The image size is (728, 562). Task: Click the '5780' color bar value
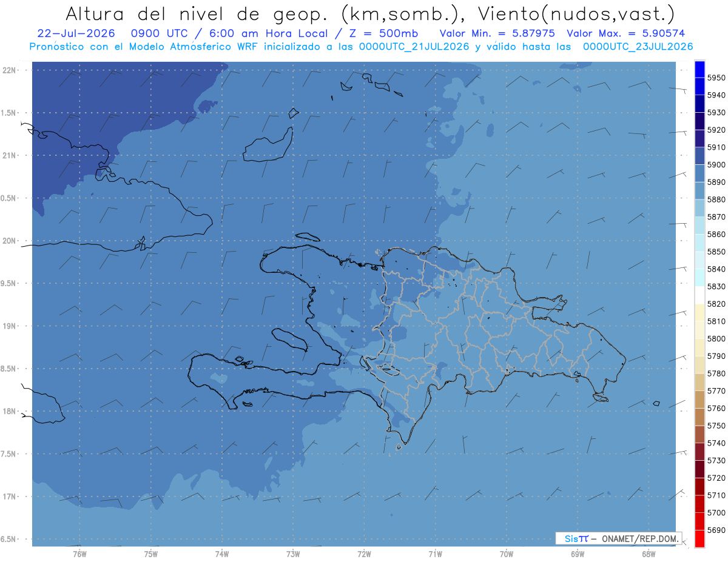[716, 373]
